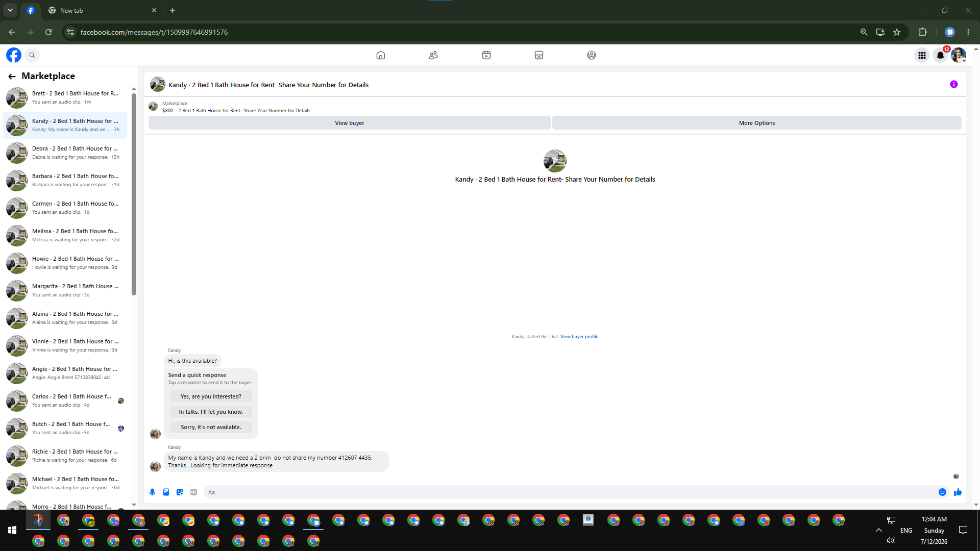Open Howie's conversation in the list
Screen dimensions: 980x551
tap(65, 263)
